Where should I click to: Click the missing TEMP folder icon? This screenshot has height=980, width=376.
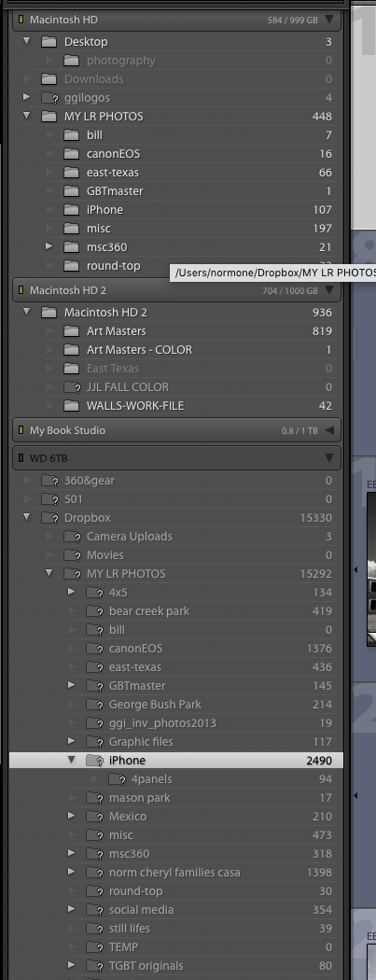[93, 947]
